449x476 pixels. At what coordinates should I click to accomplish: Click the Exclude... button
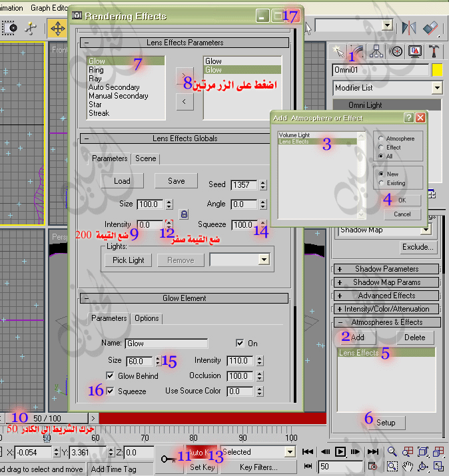click(418, 247)
